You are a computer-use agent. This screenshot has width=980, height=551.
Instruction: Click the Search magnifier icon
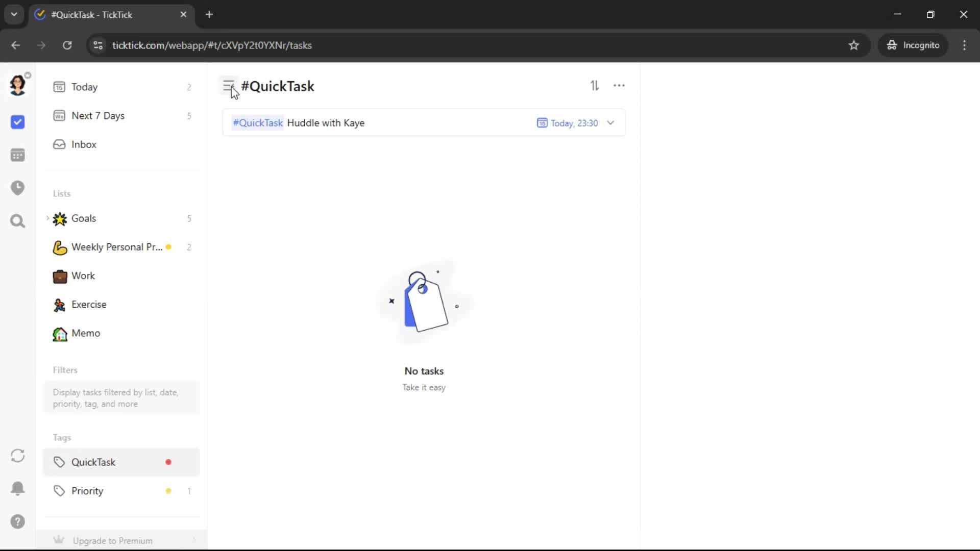[x=17, y=221]
